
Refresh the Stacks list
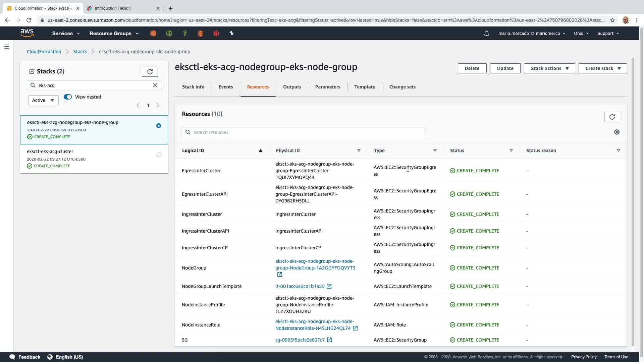pyautogui.click(x=150, y=72)
